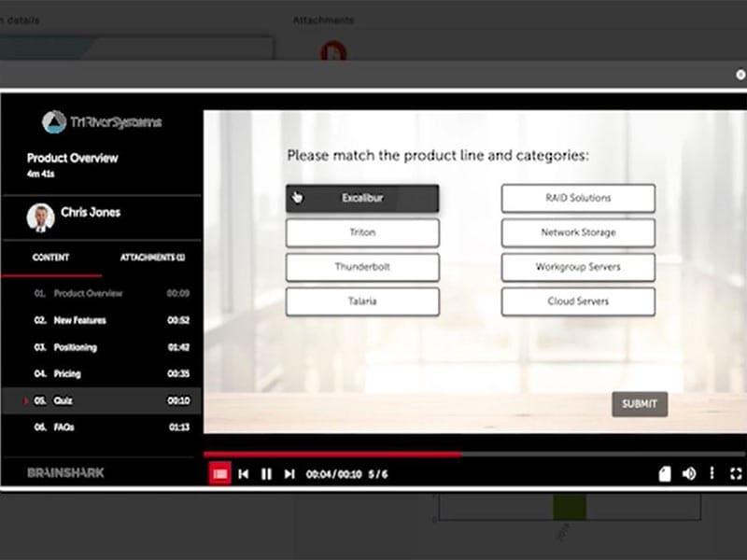747x560 pixels.
Task: Submit the quiz answer
Action: tap(640, 404)
